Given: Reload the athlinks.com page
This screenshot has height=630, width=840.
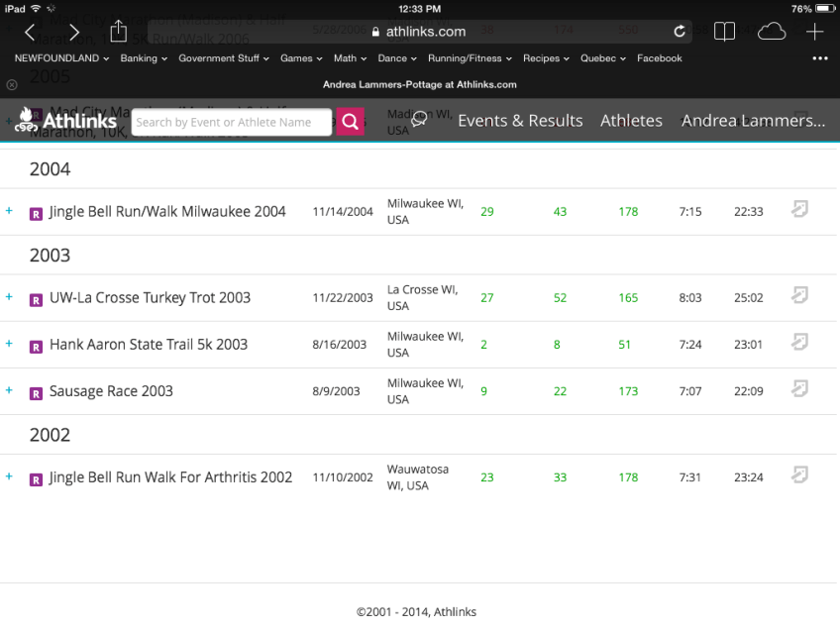Looking at the screenshot, I should [x=680, y=32].
